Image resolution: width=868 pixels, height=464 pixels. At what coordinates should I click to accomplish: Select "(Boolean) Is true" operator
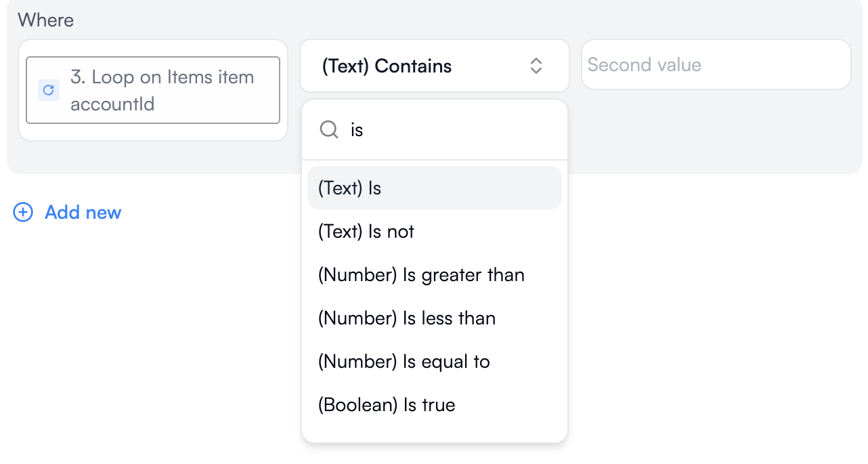[x=387, y=405]
